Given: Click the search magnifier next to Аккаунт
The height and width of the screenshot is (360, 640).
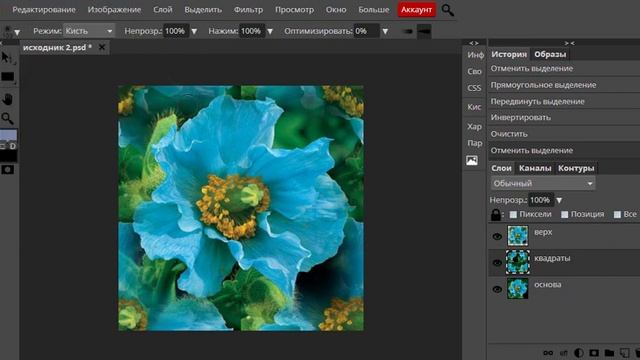Looking at the screenshot, I should (x=447, y=10).
